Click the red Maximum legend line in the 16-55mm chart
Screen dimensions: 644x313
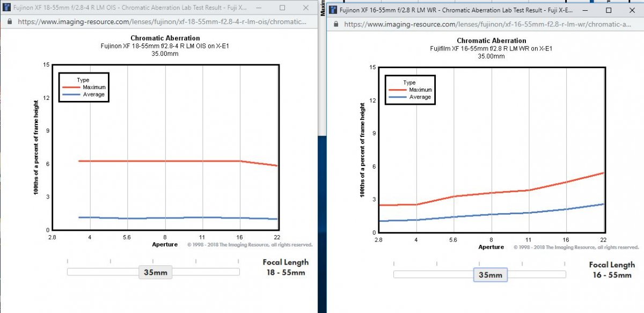click(x=398, y=90)
